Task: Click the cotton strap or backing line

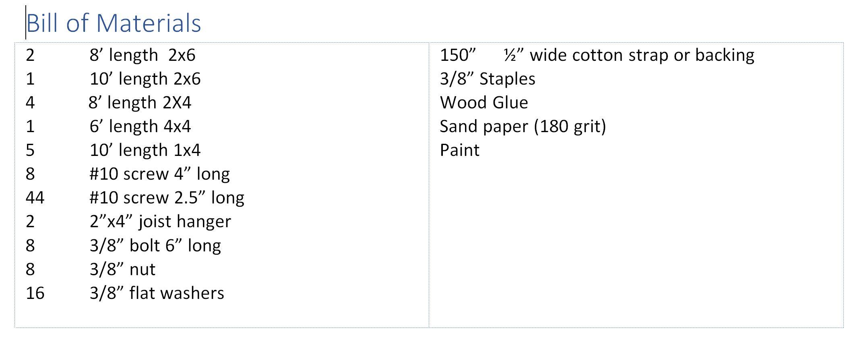Action: [x=642, y=55]
